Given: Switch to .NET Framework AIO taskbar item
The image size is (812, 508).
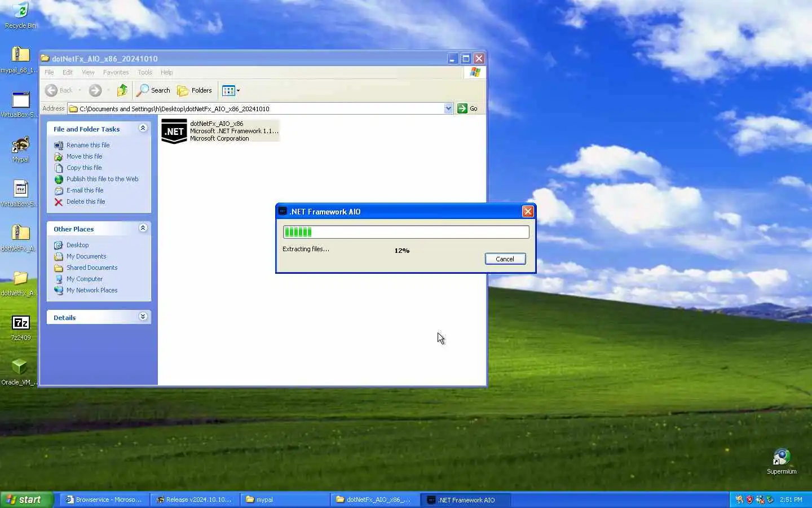Looking at the screenshot, I should pyautogui.click(x=465, y=500).
